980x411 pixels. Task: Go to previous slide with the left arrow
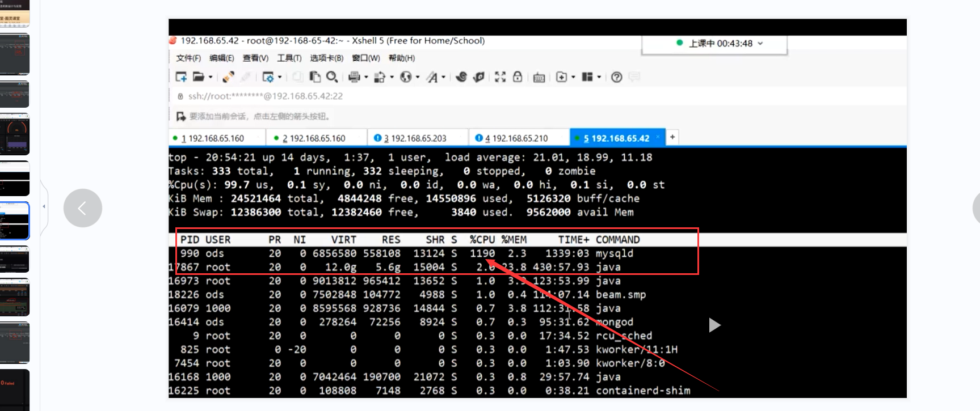point(83,208)
